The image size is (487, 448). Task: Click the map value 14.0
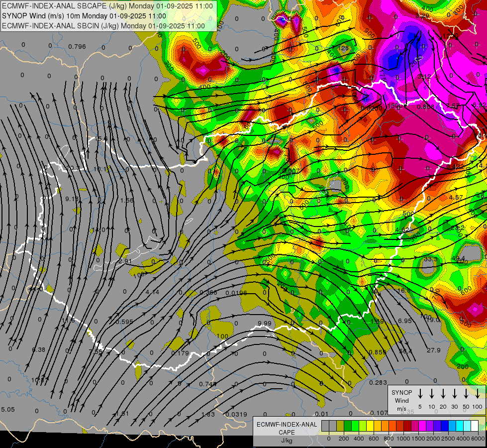click(99, 230)
